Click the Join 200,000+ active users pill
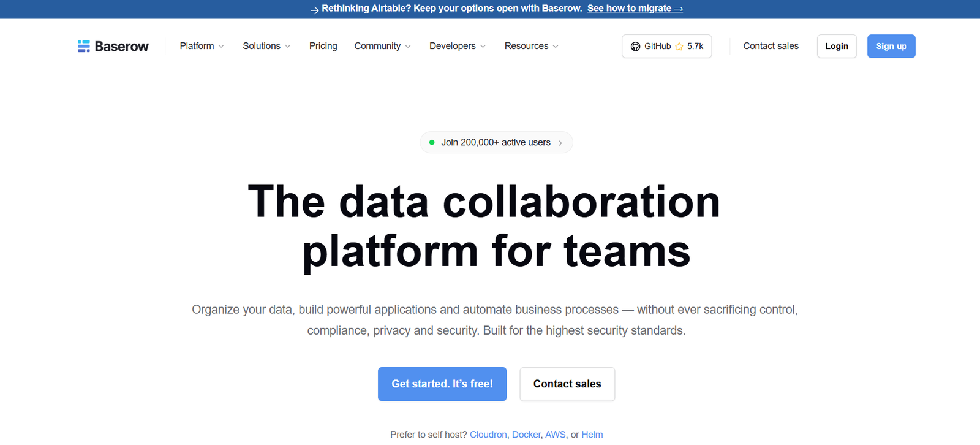The height and width of the screenshot is (445, 980). click(x=496, y=142)
